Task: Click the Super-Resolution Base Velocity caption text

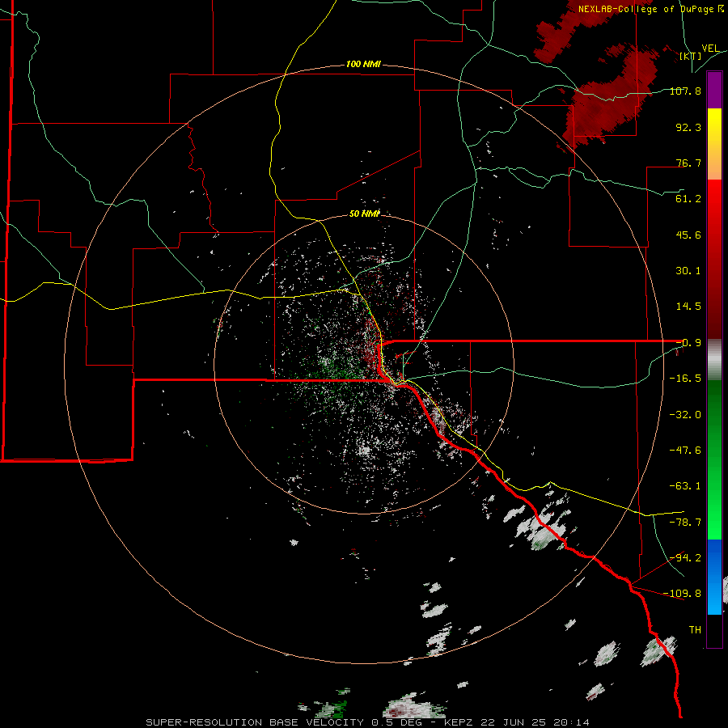Action: click(x=368, y=722)
